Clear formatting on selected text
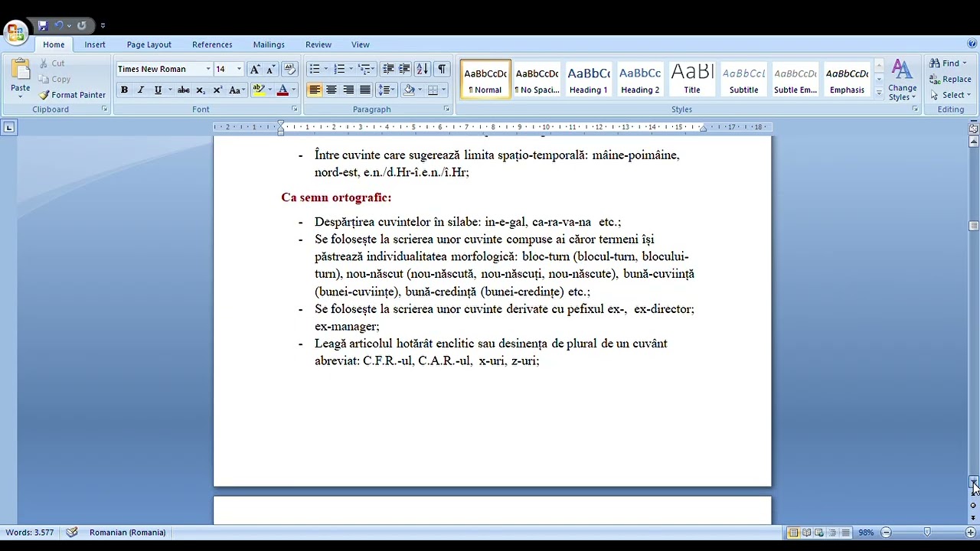 click(289, 69)
